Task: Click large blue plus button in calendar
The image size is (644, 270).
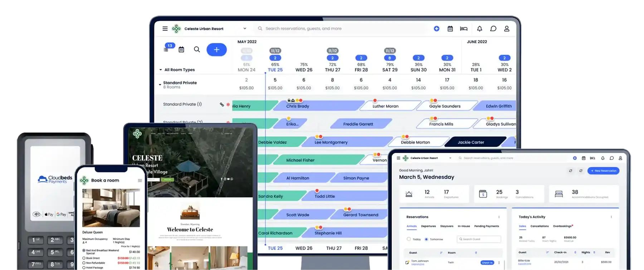Action: pyautogui.click(x=216, y=50)
